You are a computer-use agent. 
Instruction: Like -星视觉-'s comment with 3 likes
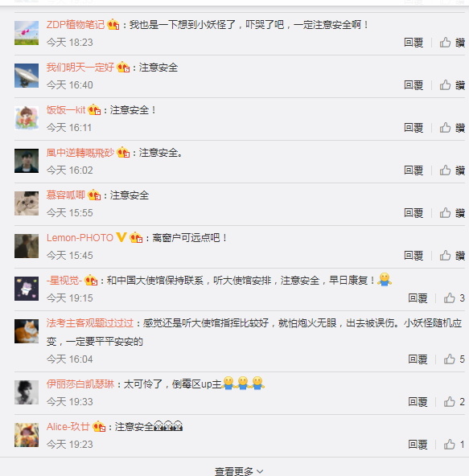[454, 298]
